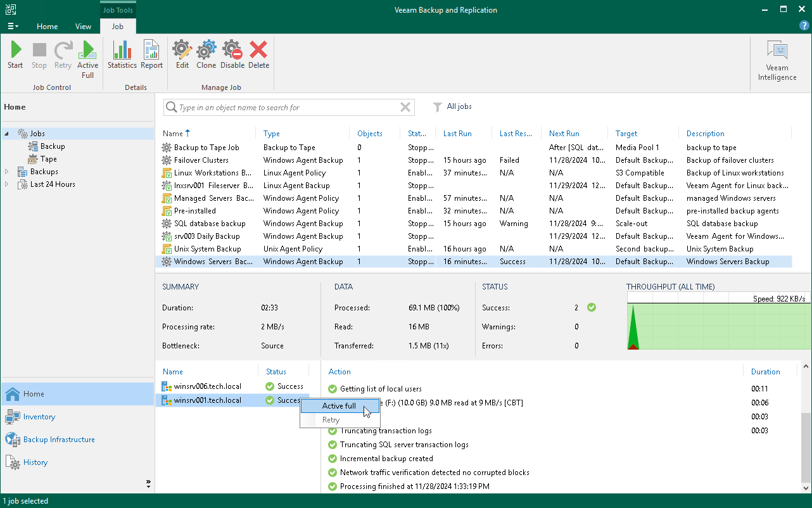Select Tape under Jobs tree
Image resolution: width=812 pixels, height=508 pixels.
pyautogui.click(x=42, y=159)
